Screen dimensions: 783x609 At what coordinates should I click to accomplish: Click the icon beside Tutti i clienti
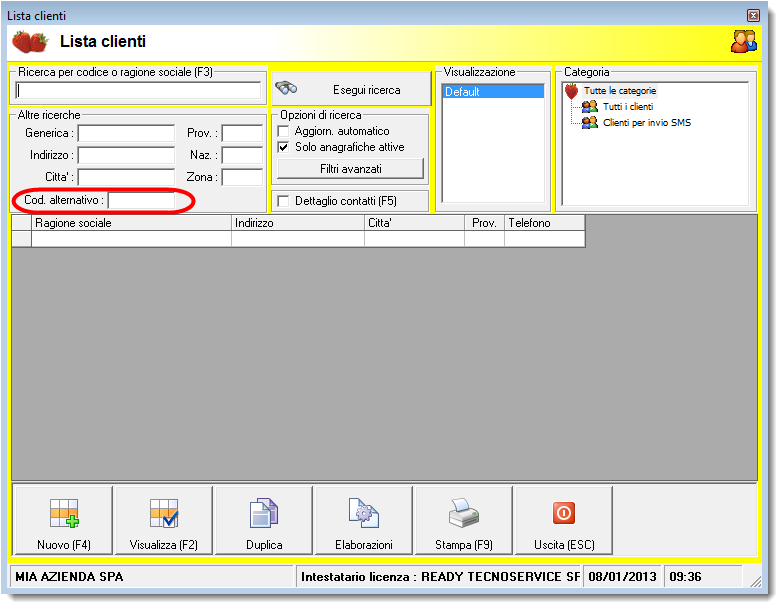(590, 107)
